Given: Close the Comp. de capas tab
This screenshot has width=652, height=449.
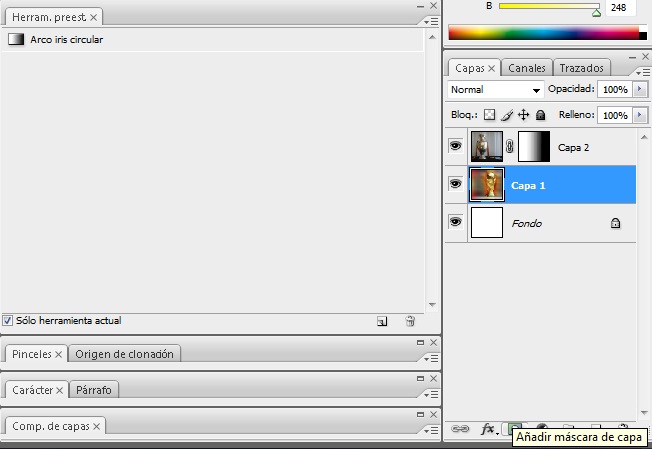Looking at the screenshot, I should pos(96,426).
